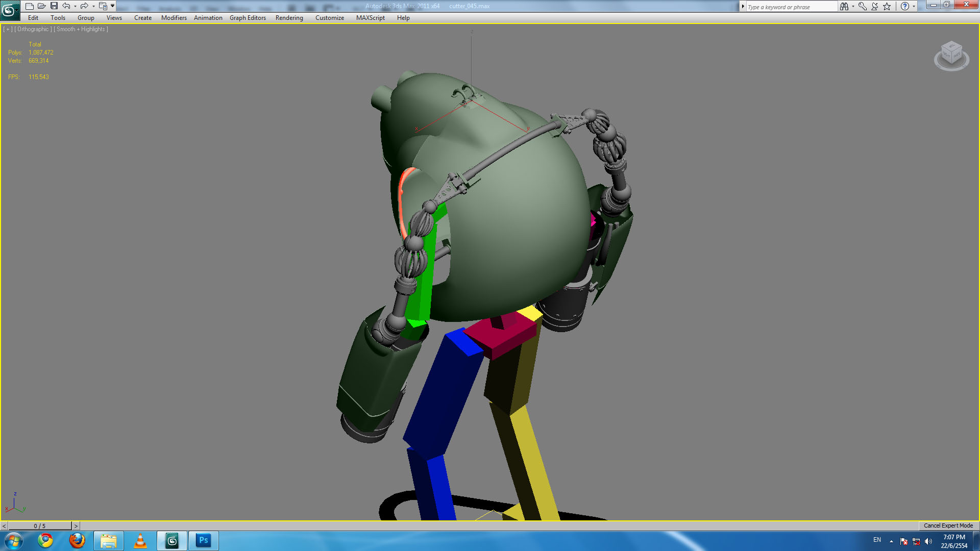This screenshot has height=551, width=980.
Task: Open Subscription Center key icon
Action: tap(863, 6)
